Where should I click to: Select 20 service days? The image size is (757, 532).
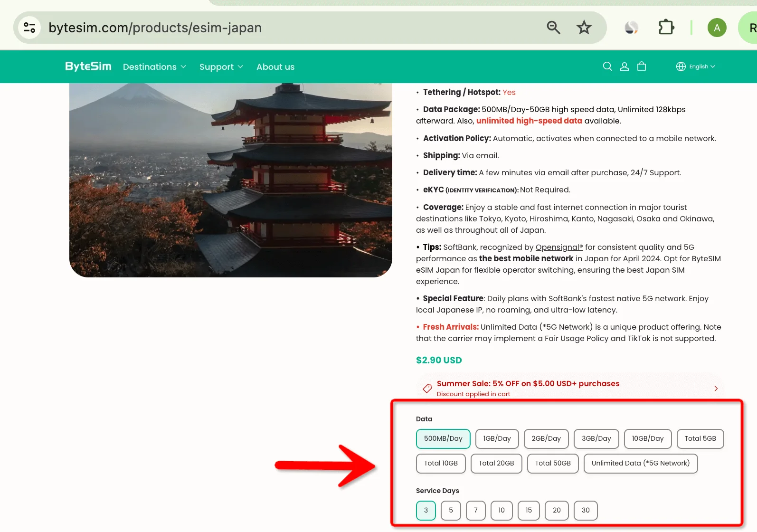[x=557, y=511]
